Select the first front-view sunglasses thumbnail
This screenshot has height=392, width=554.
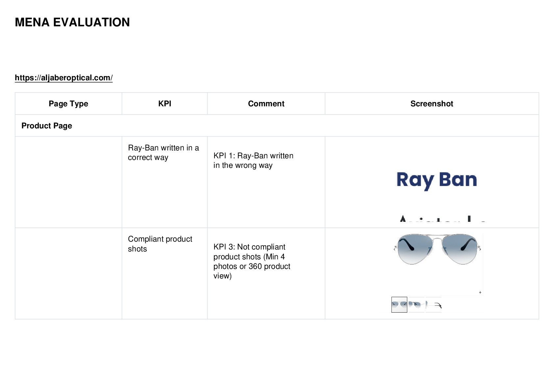(399, 305)
